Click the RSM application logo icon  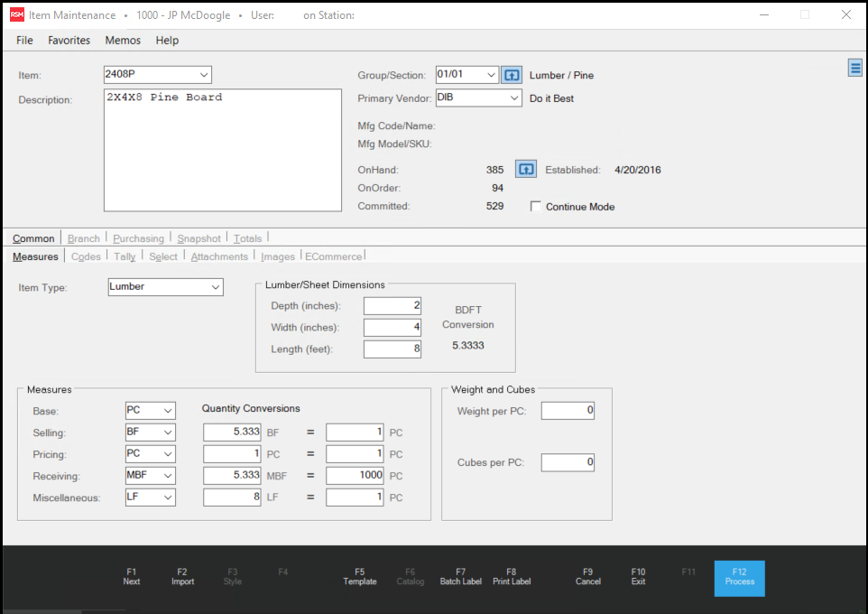point(16,15)
